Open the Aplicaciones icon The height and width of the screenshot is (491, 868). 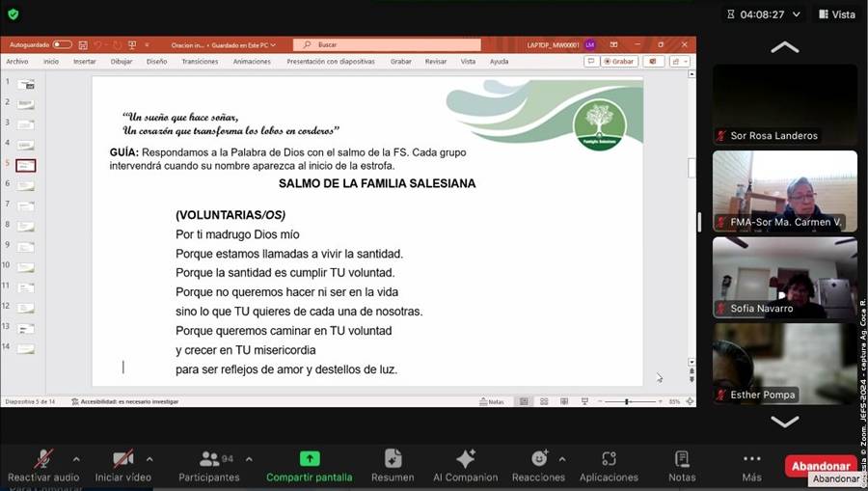coord(609,466)
